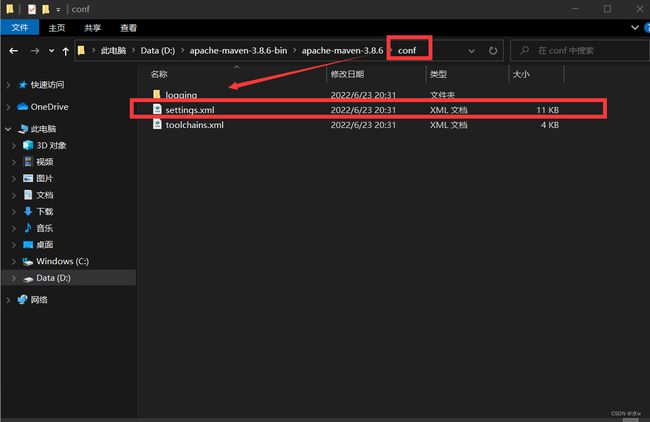Select the 文档 folder icon
The width and height of the screenshot is (650, 422).
28,195
